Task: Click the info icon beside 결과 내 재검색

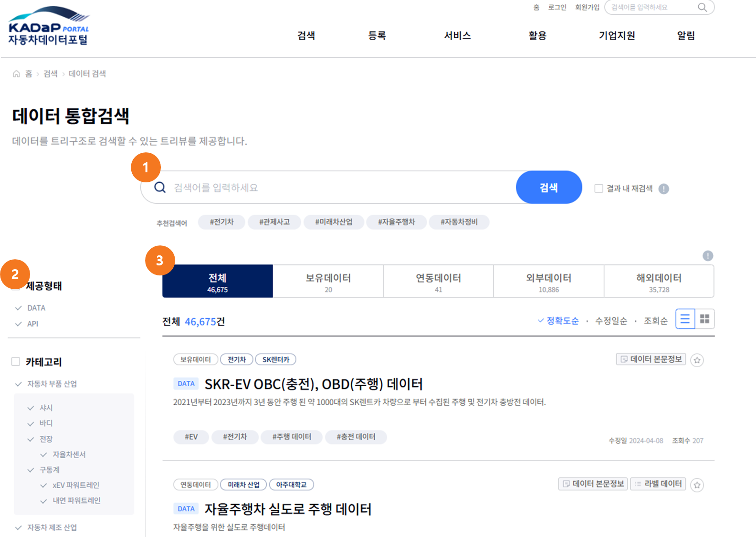Action: (663, 189)
